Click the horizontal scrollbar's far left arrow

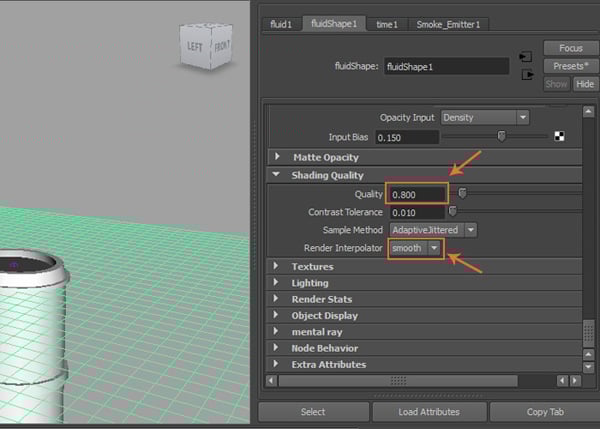pyautogui.click(x=271, y=380)
